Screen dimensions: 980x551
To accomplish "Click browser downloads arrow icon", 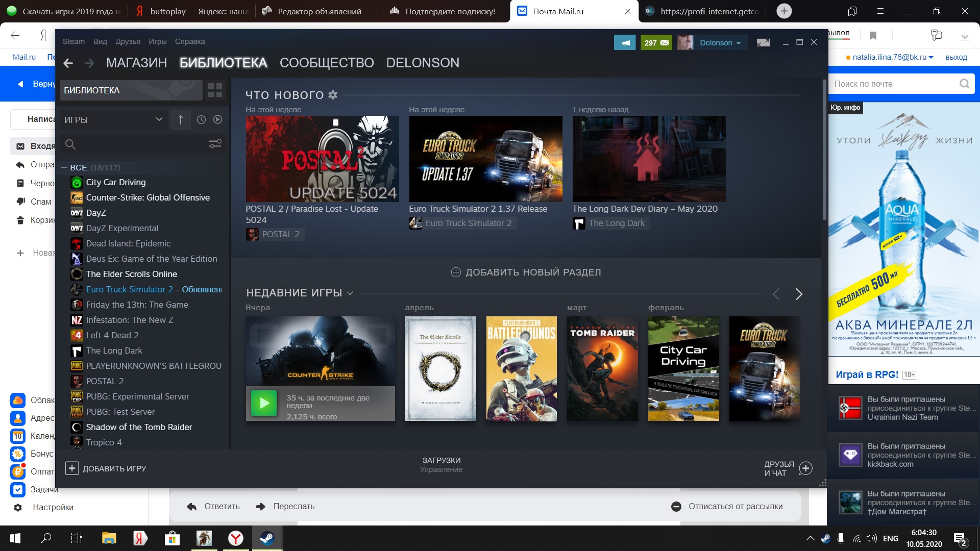I will 965,36.
